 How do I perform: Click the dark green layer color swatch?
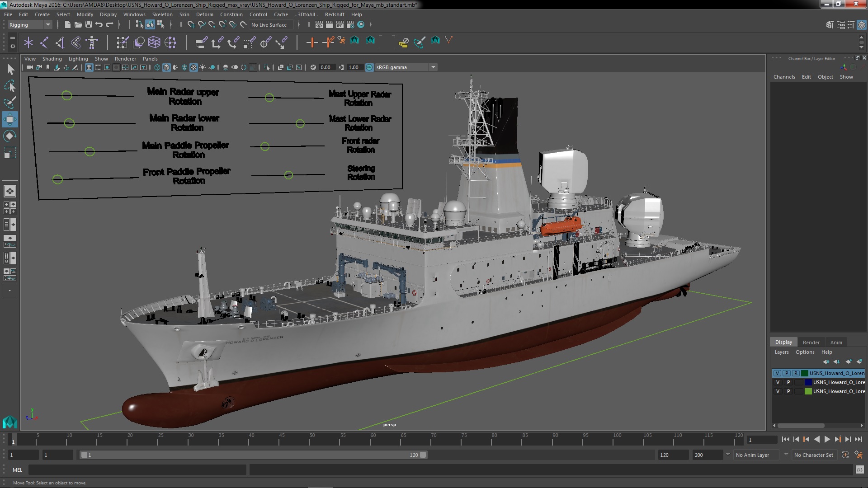coord(805,373)
